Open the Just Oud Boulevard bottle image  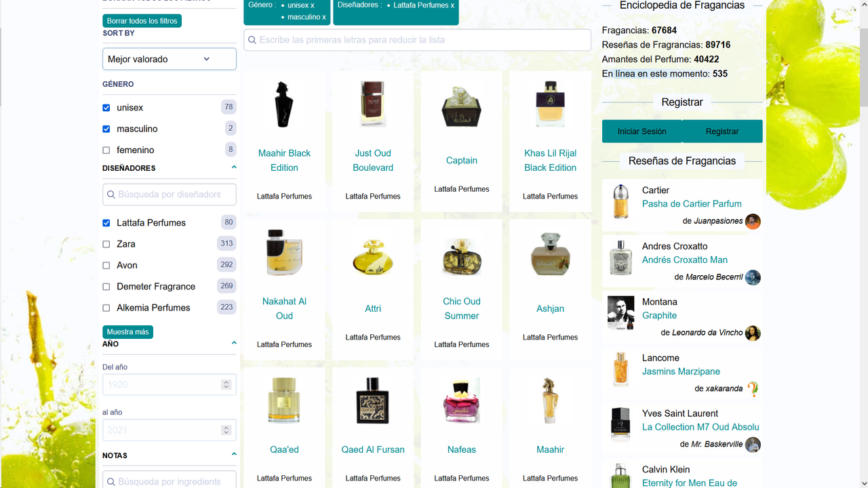[373, 104]
